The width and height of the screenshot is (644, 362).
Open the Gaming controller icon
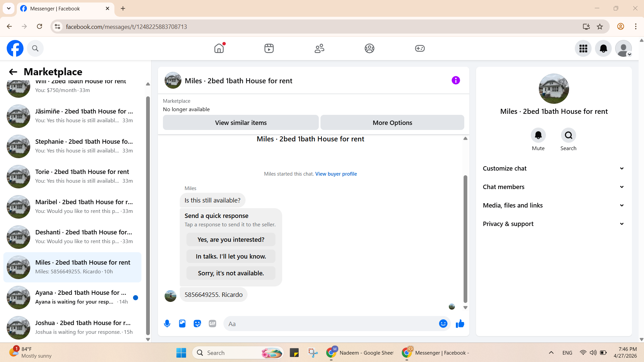click(420, 48)
